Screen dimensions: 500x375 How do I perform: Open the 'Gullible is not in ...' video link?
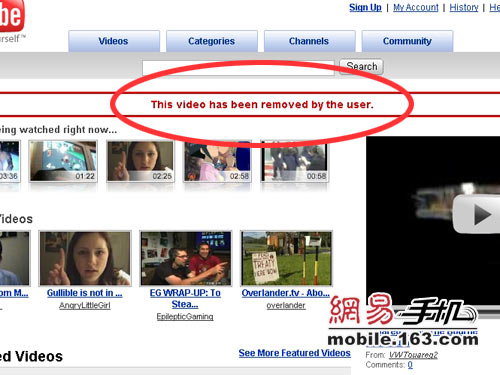coord(85,293)
